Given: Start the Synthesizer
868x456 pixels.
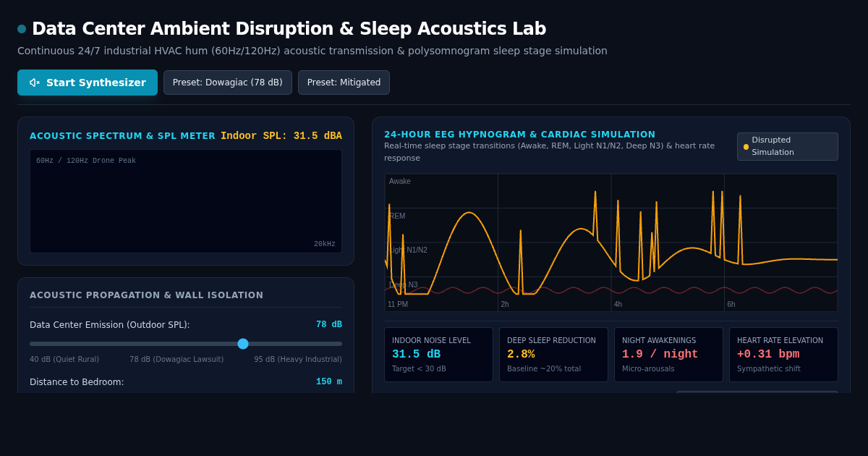Looking at the screenshot, I should coord(88,83).
